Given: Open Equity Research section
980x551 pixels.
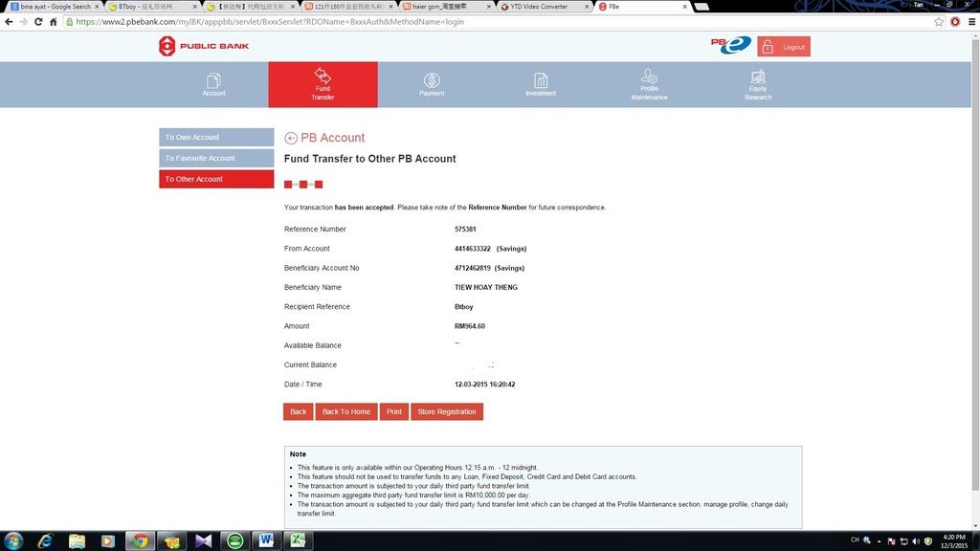Looking at the screenshot, I should tap(758, 84).
